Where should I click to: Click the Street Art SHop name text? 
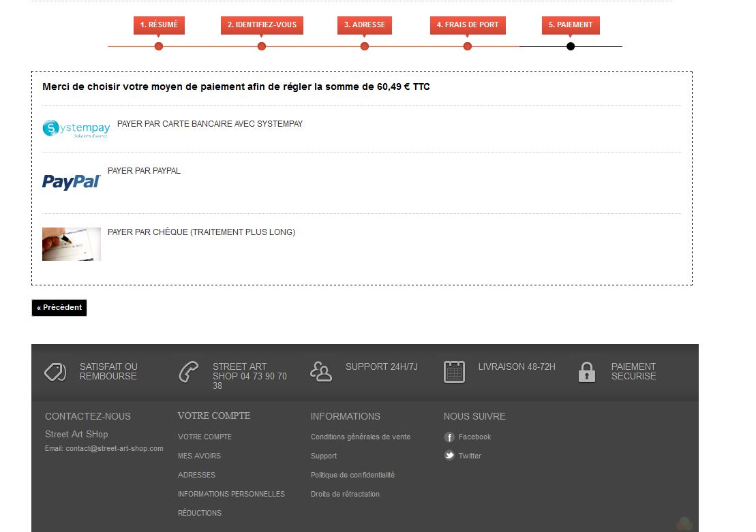point(76,434)
